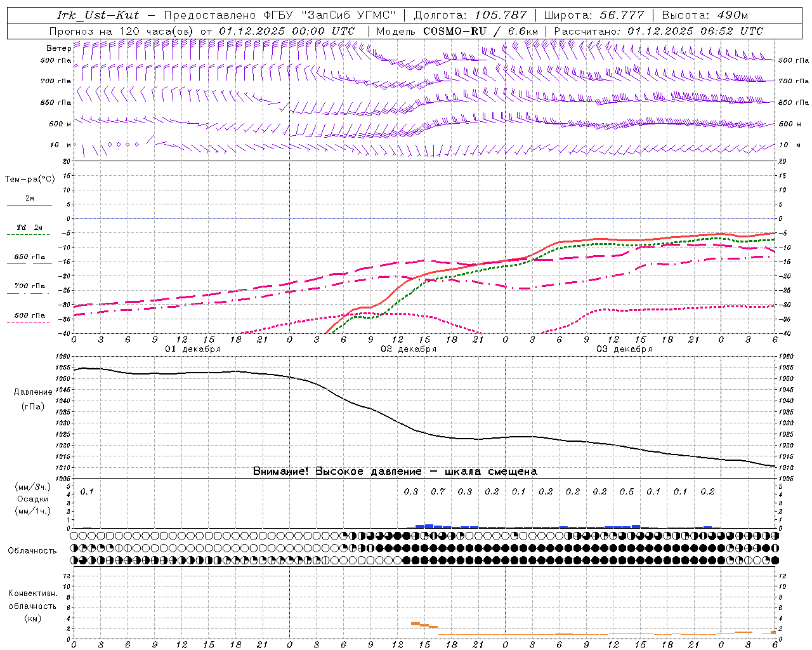Viewport: 812px width, 650px height.
Task: Click the Долгота: 105.787 value
Action: 470,15
